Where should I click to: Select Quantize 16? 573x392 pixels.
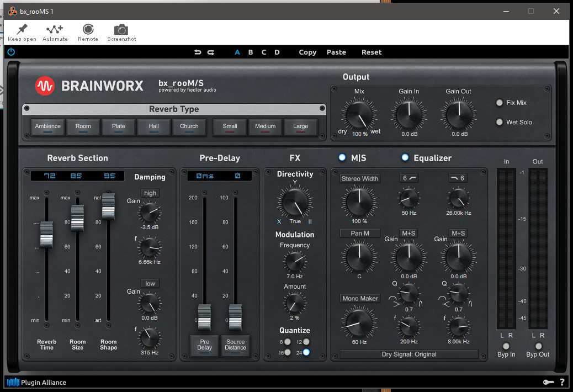tap(288, 352)
